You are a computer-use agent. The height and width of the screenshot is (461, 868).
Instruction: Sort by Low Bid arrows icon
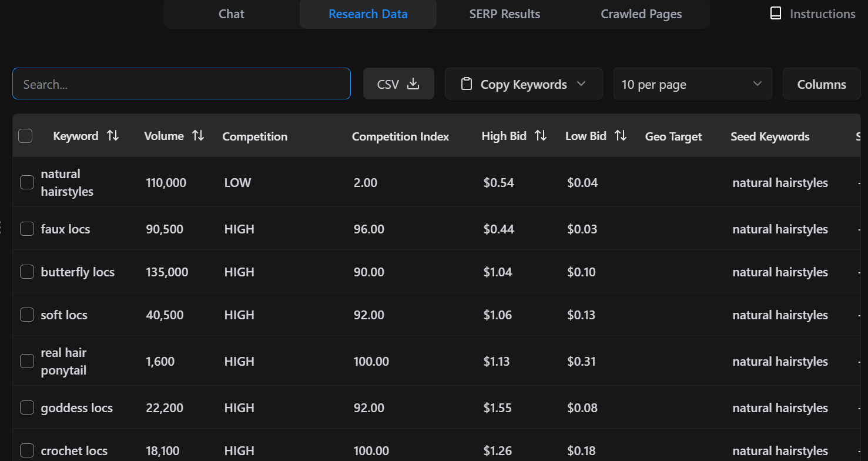point(620,136)
